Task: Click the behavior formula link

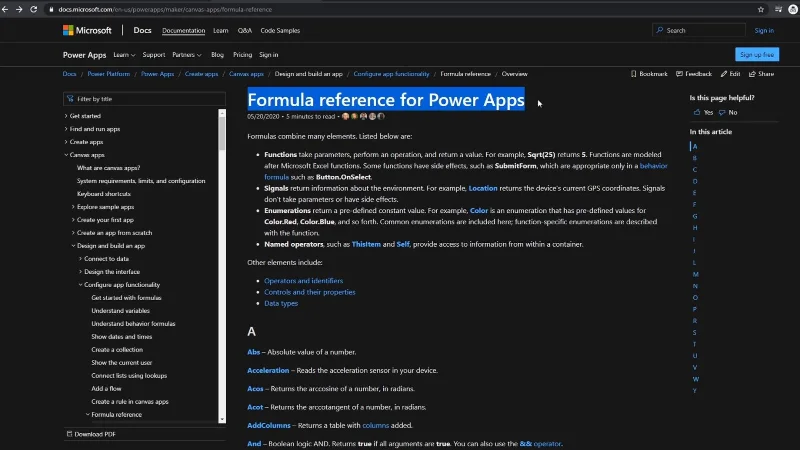Action: (x=654, y=166)
